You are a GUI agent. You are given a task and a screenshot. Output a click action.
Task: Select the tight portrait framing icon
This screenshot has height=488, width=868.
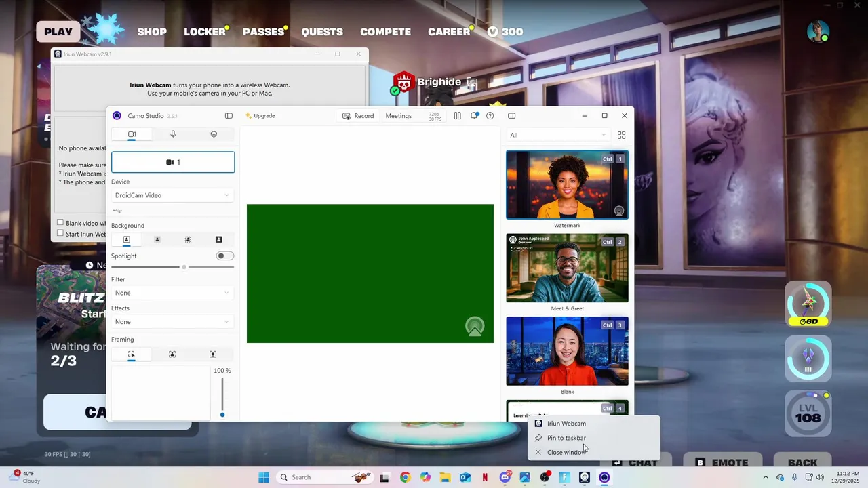coord(213,354)
